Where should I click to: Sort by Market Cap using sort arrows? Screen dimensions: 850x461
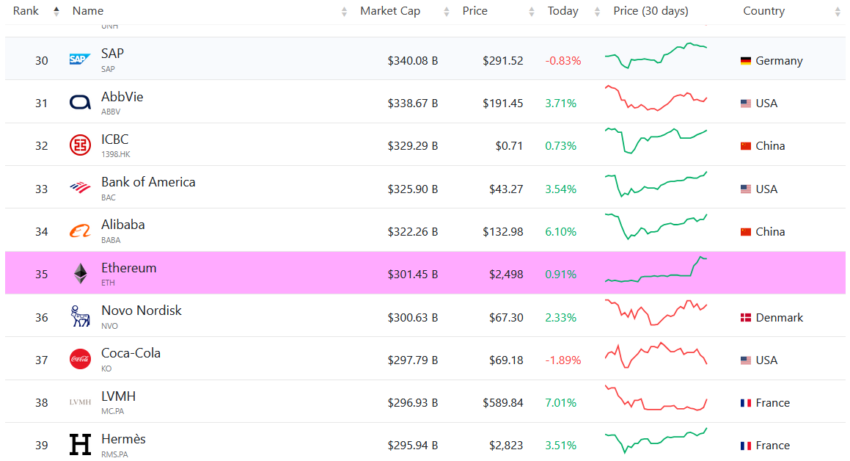coord(447,11)
